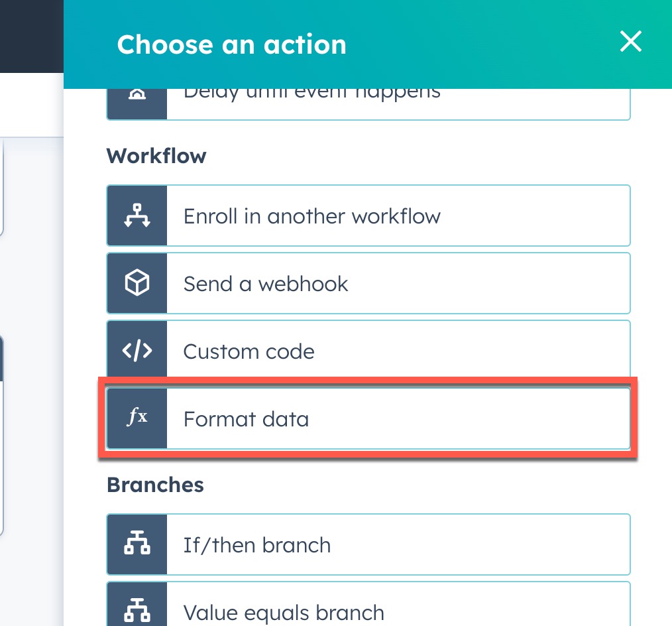Click the Choose an action panel title
This screenshot has width=672, height=626.
pos(231,44)
